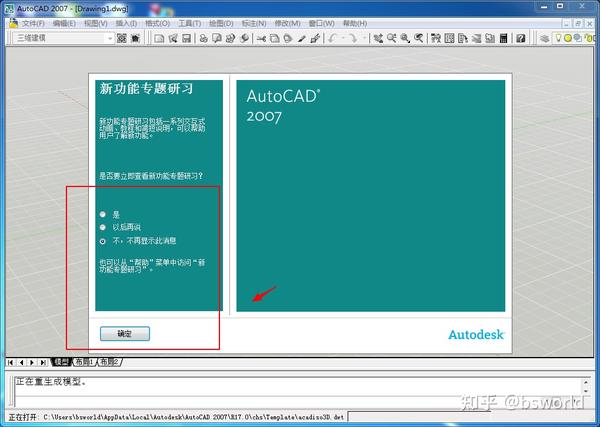Open the 绘图(D) menu

221,24
